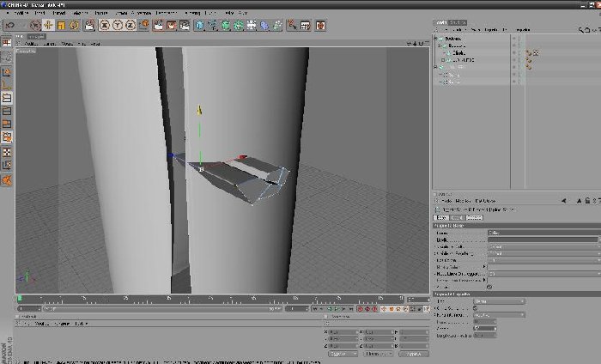Expand the top object in tree
This screenshot has width=601, height=364.
point(435,39)
